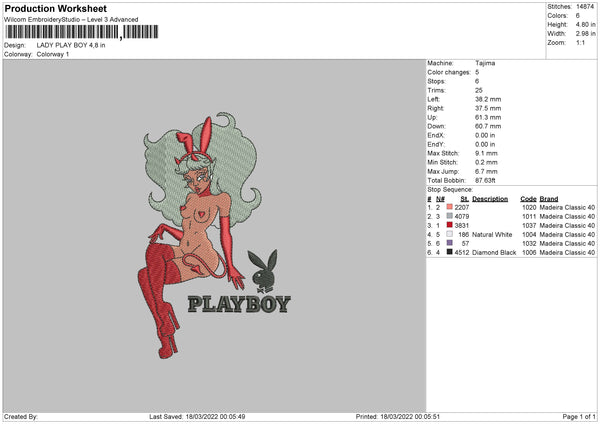The width and height of the screenshot is (600, 424).
Task: Click the 'Created By:' footer label
Action: point(21,417)
